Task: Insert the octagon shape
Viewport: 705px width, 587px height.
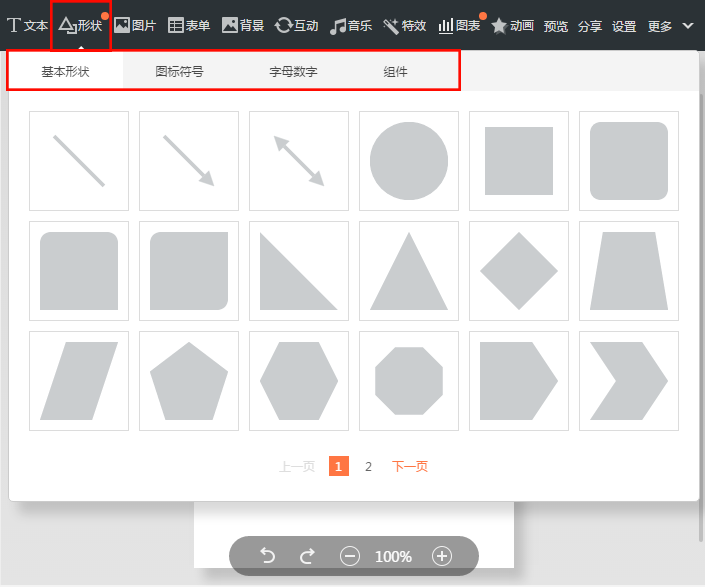Action: pyautogui.click(x=409, y=381)
